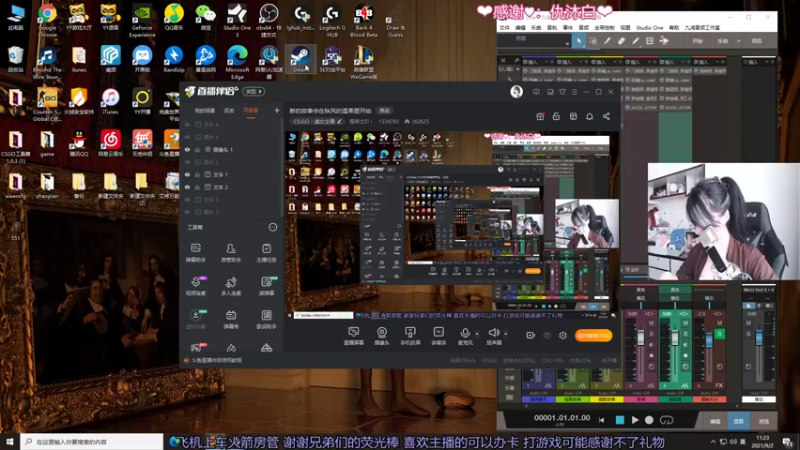Adjust the main output fader on the right

759,337
